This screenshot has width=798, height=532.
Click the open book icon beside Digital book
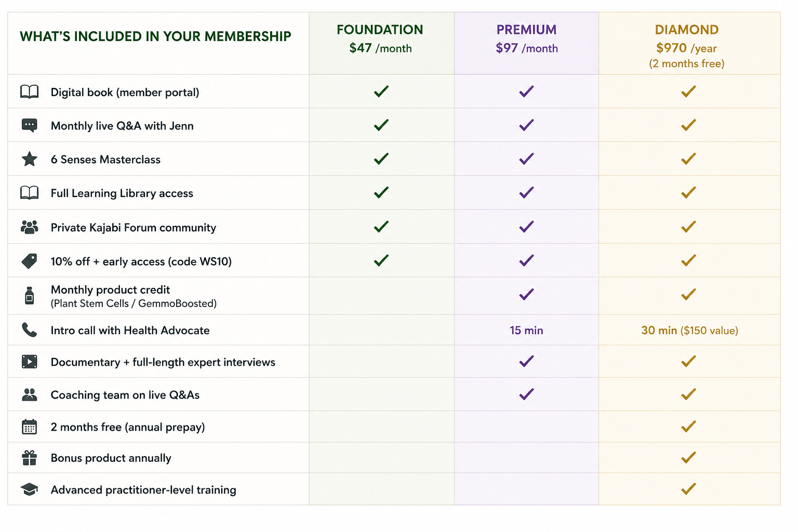click(x=29, y=91)
